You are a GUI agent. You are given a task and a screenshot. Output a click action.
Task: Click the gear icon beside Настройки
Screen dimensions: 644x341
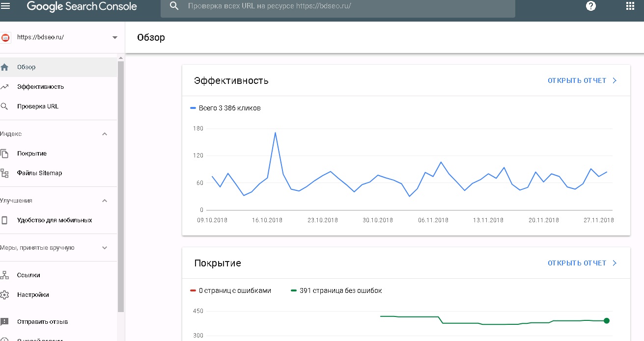pos(4,295)
